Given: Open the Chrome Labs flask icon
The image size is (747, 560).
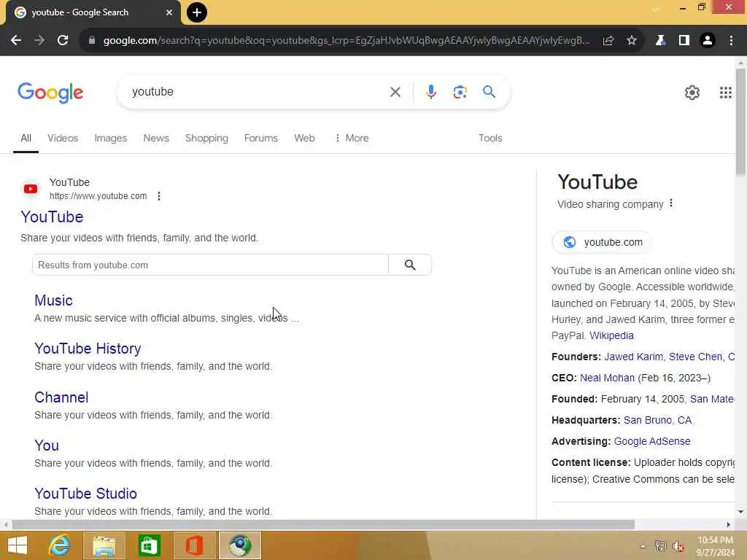Looking at the screenshot, I should tap(660, 41).
